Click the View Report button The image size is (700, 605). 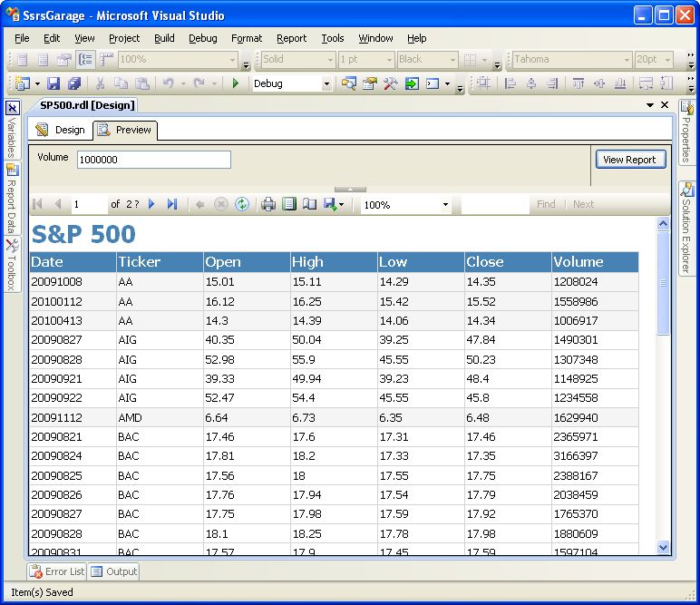click(x=628, y=160)
